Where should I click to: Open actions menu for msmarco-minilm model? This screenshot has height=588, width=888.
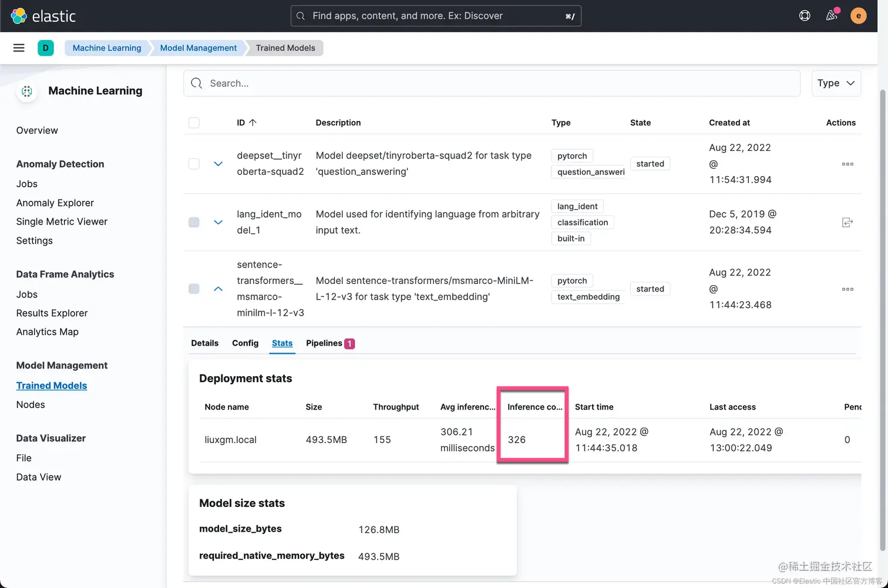[x=847, y=289]
